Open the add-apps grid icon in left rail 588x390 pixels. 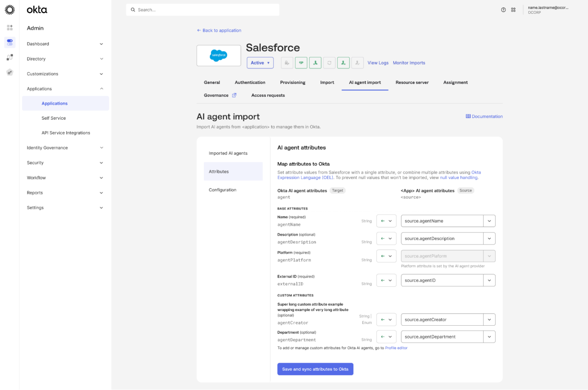pyautogui.click(x=10, y=28)
